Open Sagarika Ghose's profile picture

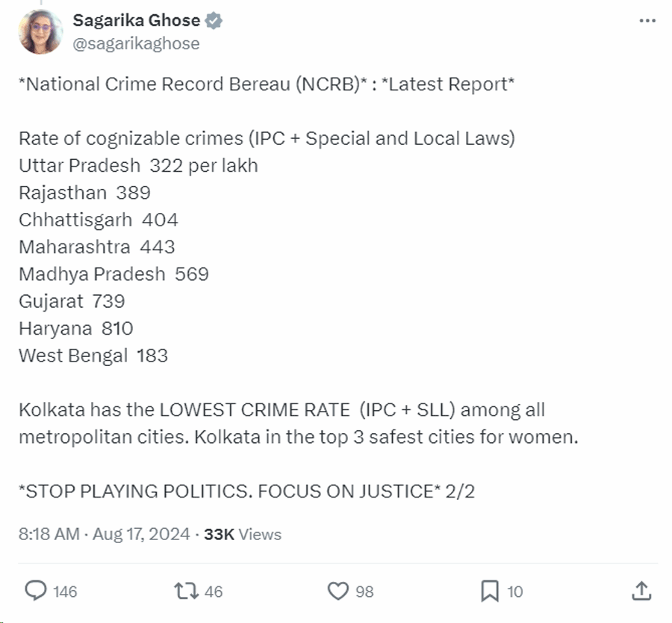click(40, 32)
